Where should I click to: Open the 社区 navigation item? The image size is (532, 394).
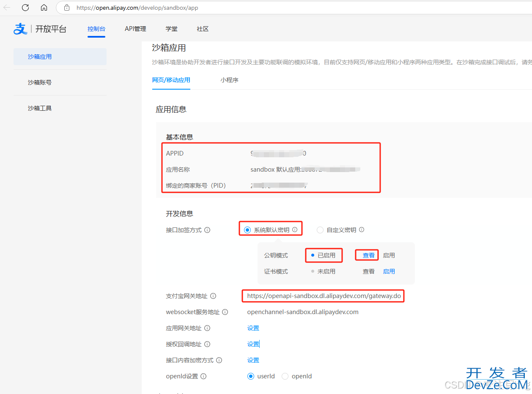[203, 29]
